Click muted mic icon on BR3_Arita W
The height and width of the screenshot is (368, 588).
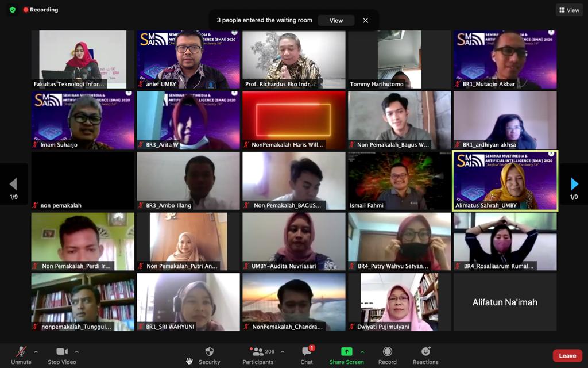click(x=141, y=144)
